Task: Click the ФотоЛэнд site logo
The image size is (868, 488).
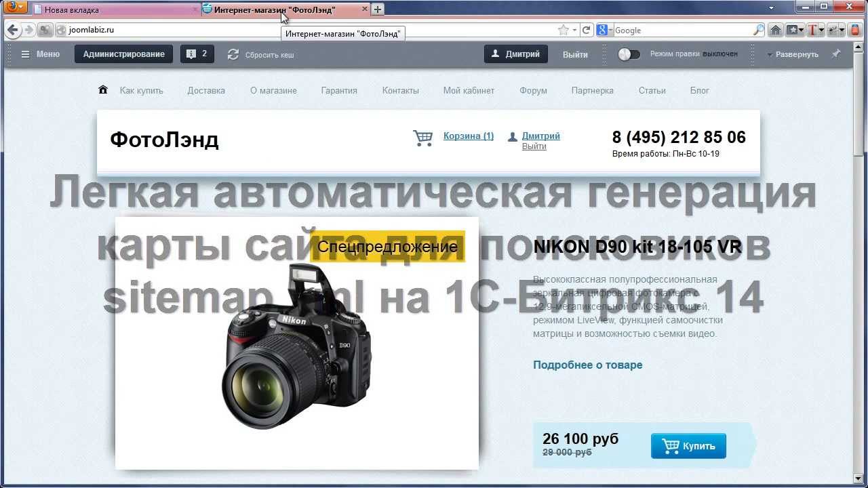Action: tap(164, 140)
